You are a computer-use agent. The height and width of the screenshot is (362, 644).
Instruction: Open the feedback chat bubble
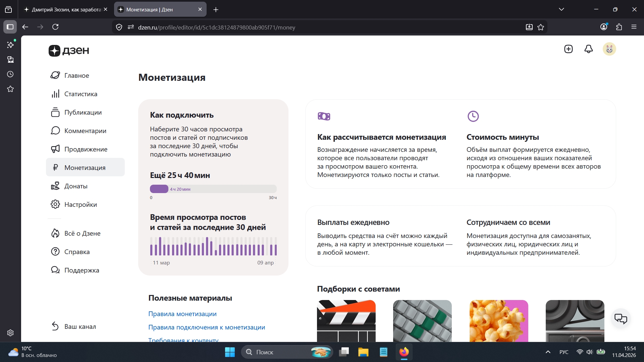pyautogui.click(x=621, y=318)
